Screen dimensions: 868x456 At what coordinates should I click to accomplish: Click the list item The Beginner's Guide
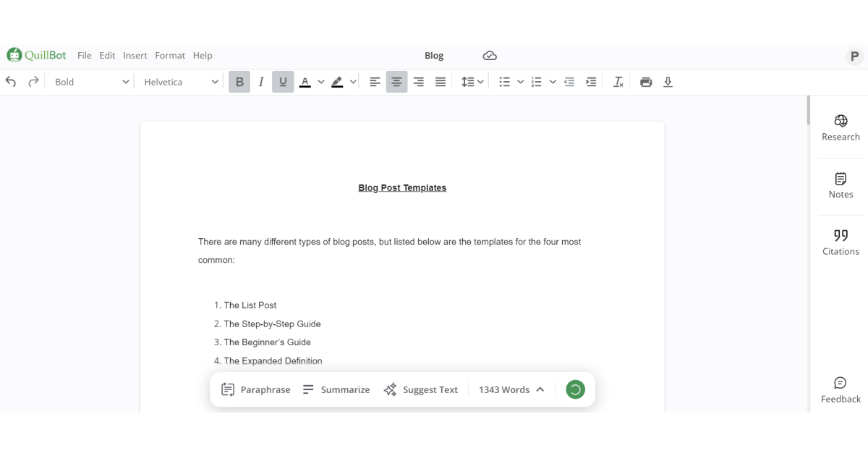(267, 342)
